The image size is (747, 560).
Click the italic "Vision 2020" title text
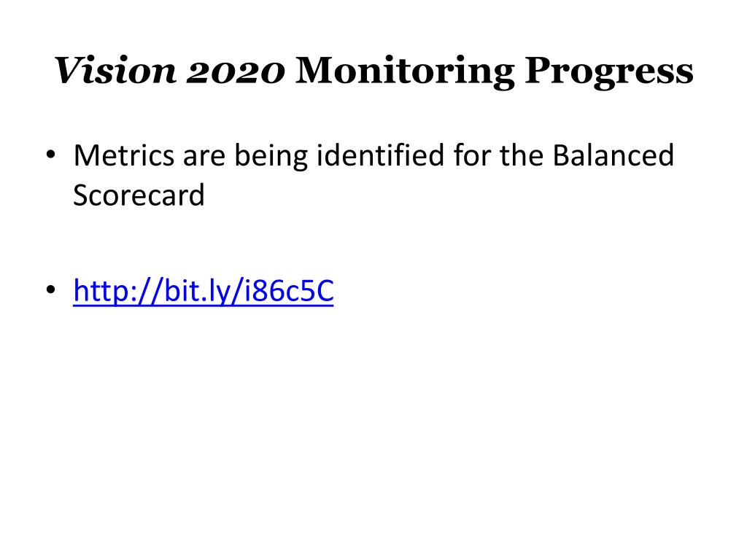coord(169,71)
